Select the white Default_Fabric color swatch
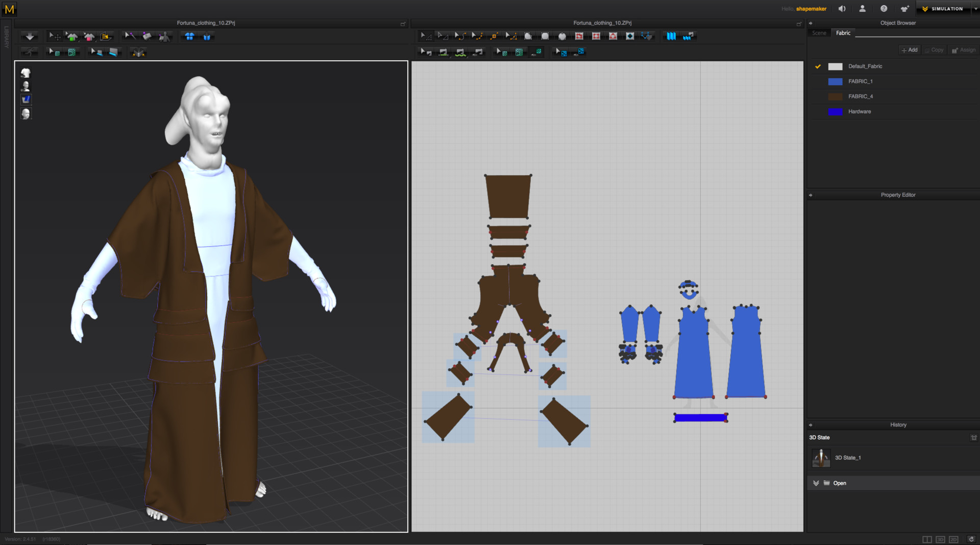This screenshot has width=980, height=545. click(x=835, y=66)
